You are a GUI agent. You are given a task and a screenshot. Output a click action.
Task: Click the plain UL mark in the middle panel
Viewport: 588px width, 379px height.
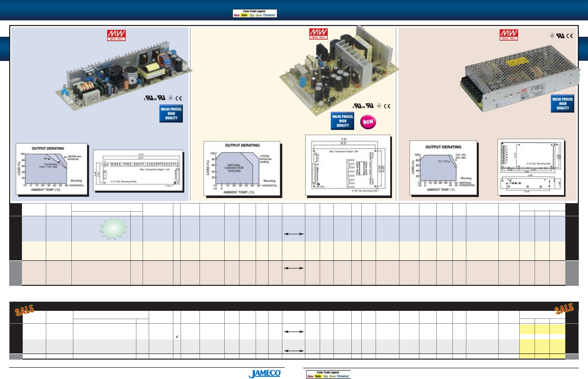tap(370, 106)
